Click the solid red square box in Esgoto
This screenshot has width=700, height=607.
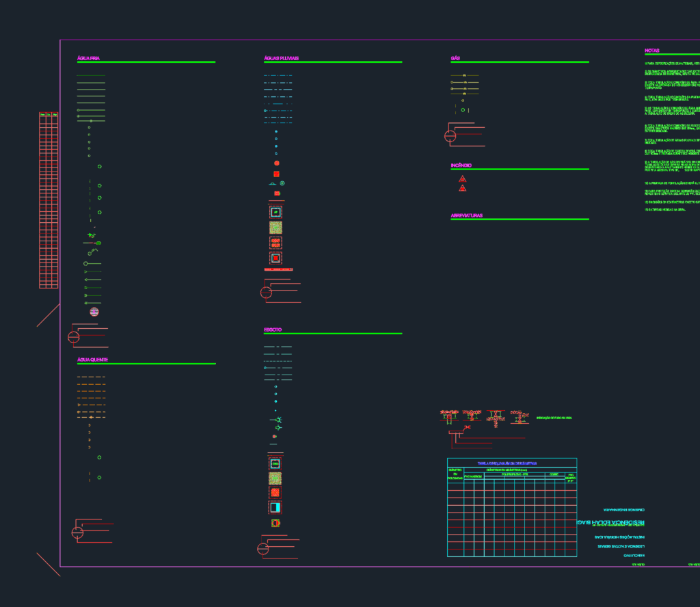[x=275, y=493]
